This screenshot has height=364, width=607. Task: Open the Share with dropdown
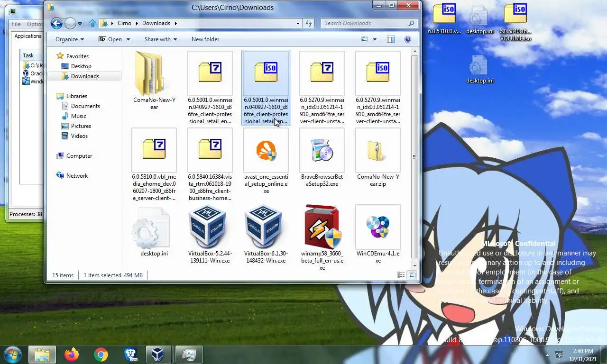point(161,39)
